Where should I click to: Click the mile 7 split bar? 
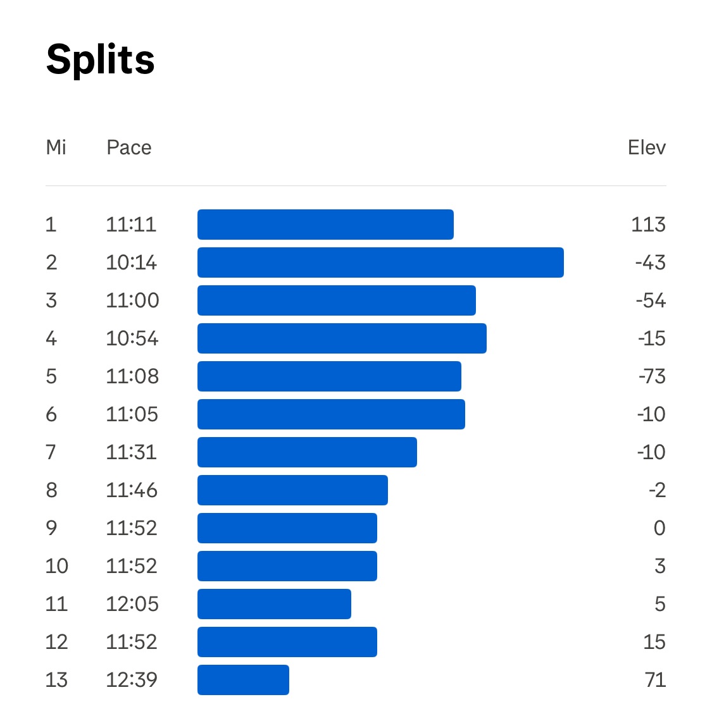[x=307, y=452]
